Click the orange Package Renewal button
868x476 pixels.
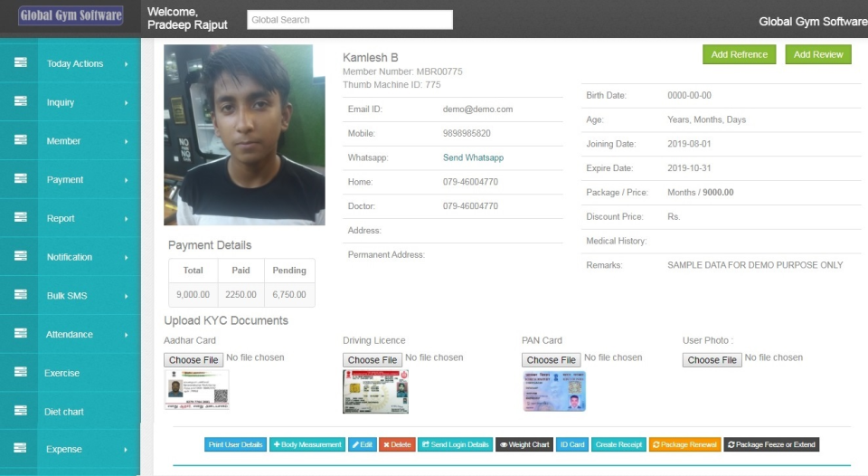(684, 444)
